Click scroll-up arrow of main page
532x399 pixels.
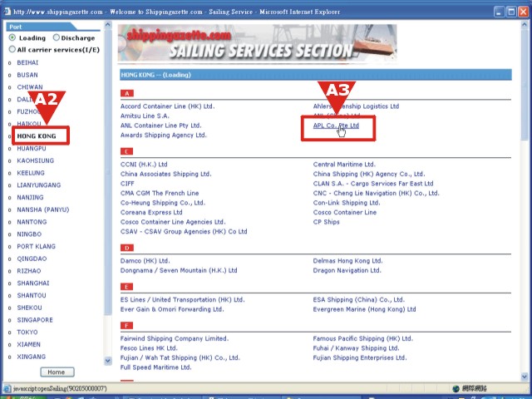(x=525, y=24)
